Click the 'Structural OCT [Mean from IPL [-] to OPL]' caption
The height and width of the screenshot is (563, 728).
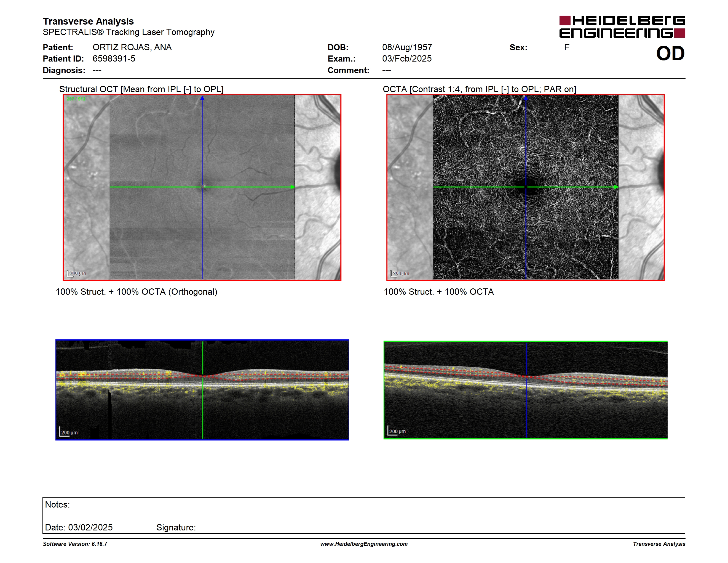click(x=141, y=89)
